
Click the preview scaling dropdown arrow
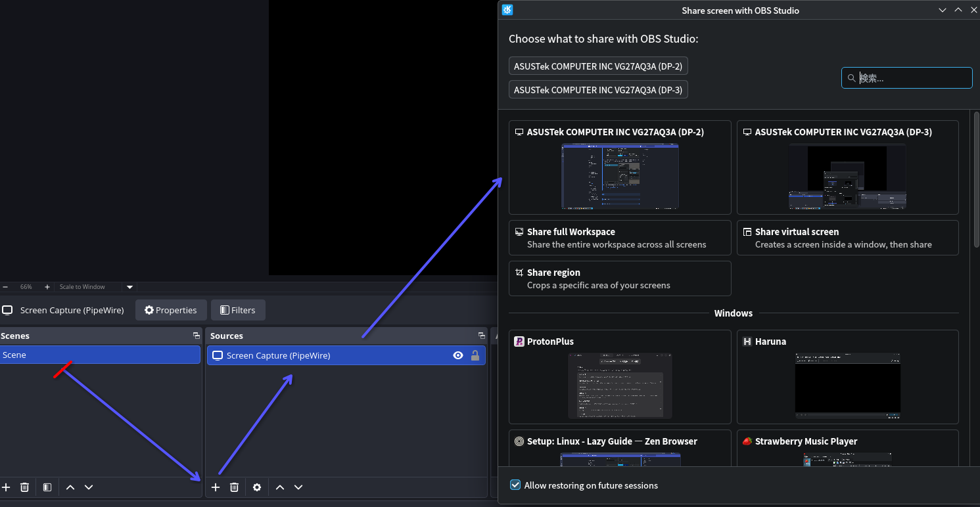(129, 287)
